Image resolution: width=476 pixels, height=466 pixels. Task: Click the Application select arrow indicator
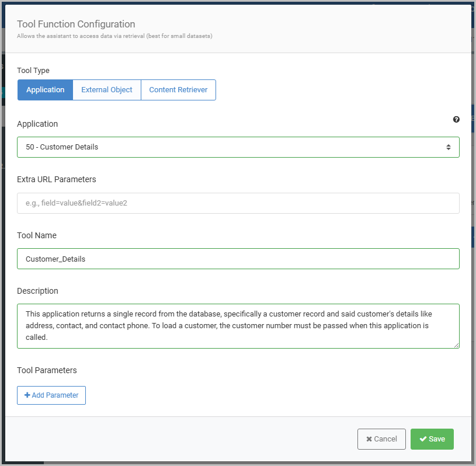(x=448, y=147)
